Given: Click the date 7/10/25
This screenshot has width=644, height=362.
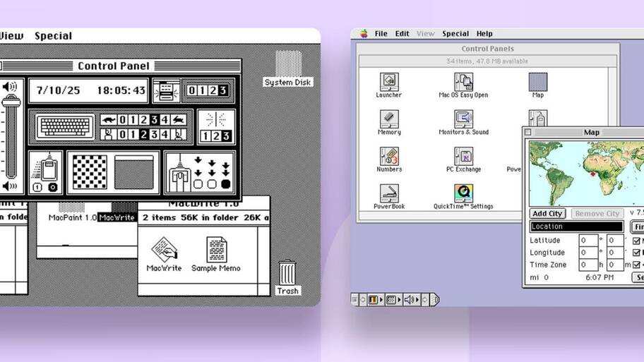Looking at the screenshot, I should [58, 90].
